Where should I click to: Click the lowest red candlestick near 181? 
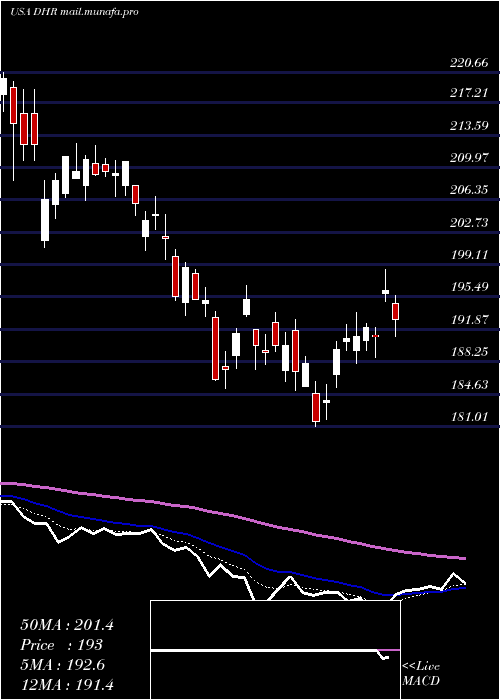pos(316,407)
